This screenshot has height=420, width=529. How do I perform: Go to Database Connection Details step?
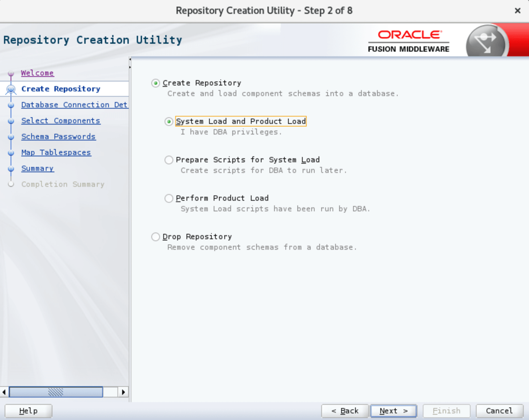[x=74, y=105]
